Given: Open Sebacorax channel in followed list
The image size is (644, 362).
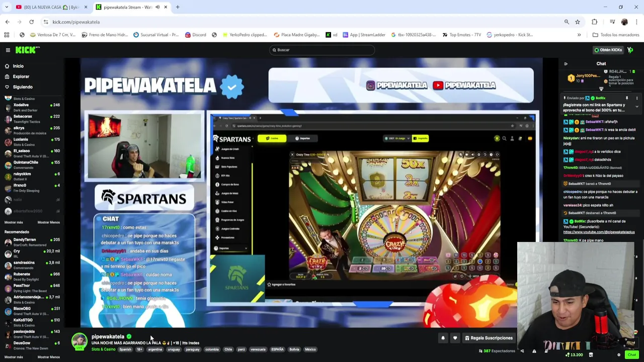Looking at the screenshot, I should click(x=31, y=119).
